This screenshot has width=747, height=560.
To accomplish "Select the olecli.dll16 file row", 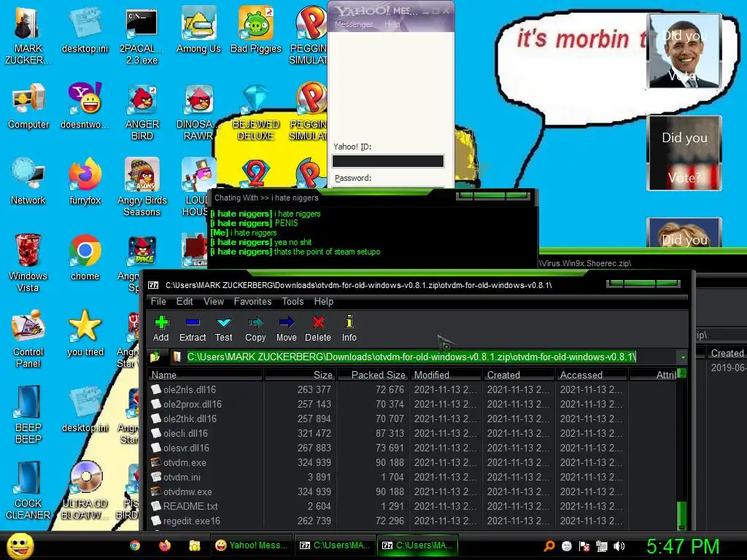I will 411,433.
